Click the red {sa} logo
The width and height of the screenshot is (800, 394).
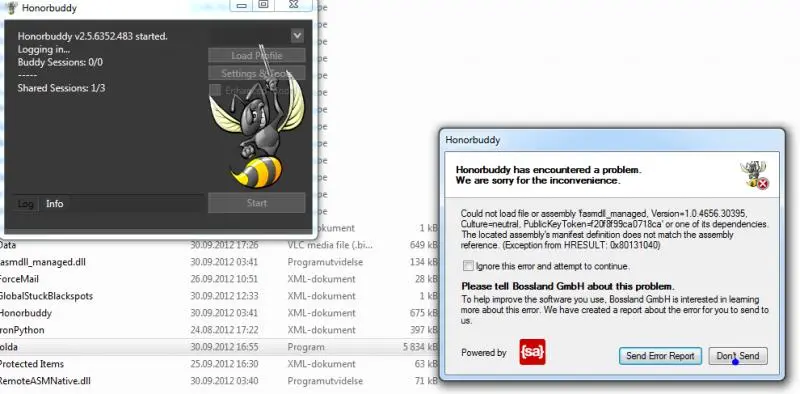pyautogui.click(x=532, y=352)
